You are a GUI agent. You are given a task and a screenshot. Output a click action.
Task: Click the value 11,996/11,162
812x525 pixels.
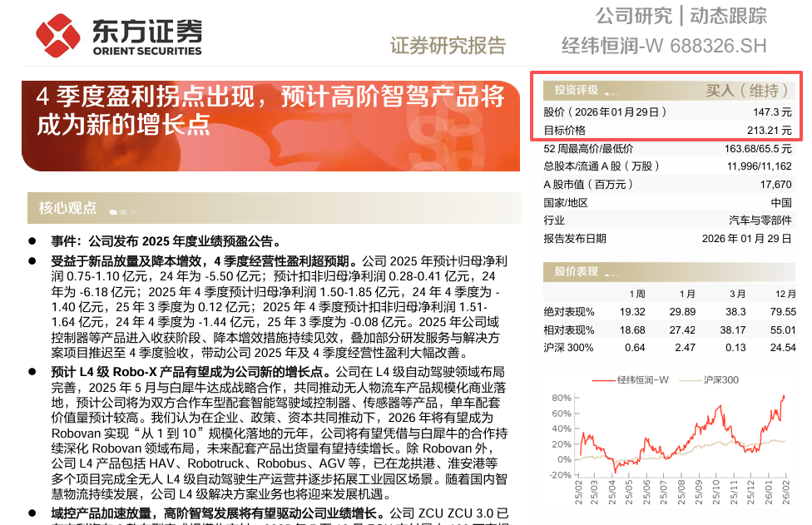(x=760, y=166)
